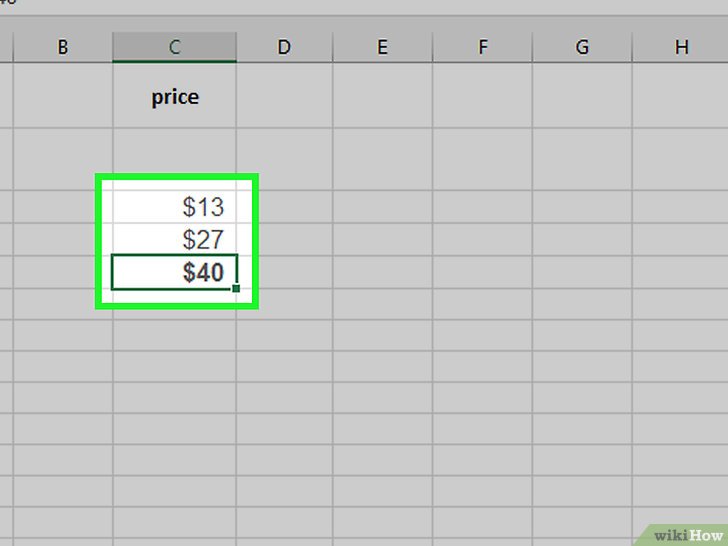Select column C header
The image size is (728, 546).
175,47
